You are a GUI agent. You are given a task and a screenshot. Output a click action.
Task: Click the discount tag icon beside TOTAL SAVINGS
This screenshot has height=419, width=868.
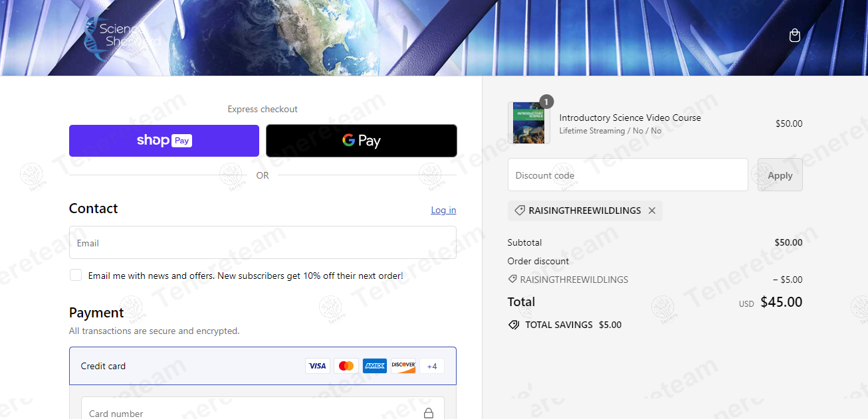(x=514, y=325)
